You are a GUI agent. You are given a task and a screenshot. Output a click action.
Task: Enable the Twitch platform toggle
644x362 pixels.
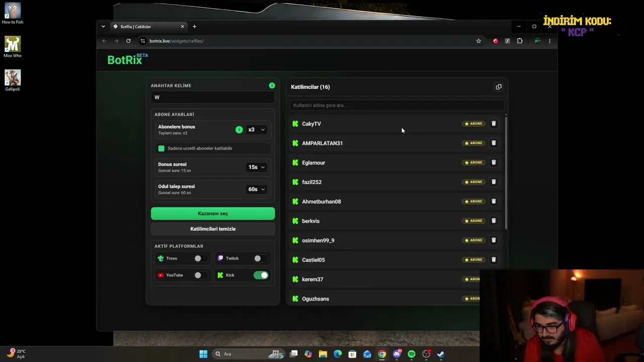[261, 258]
